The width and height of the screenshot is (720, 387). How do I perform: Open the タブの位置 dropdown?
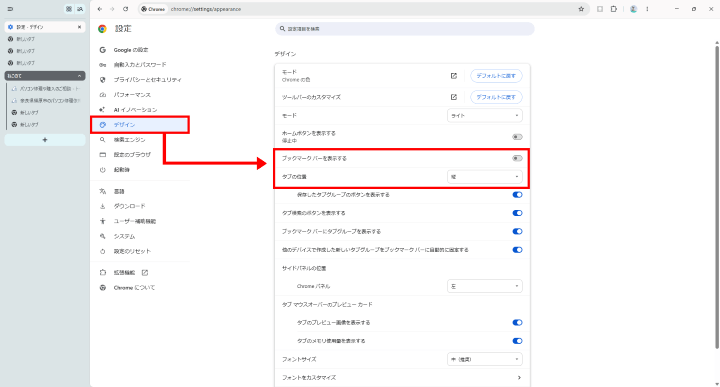[x=484, y=177]
